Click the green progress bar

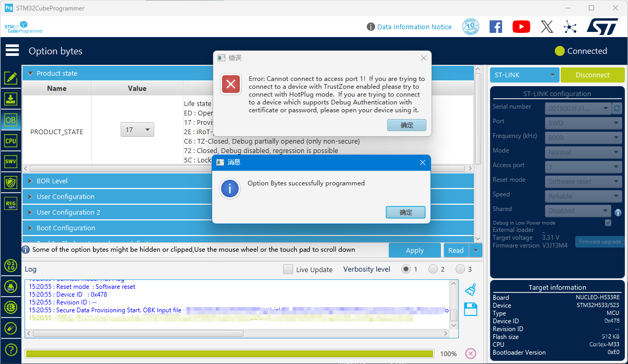[229, 354]
